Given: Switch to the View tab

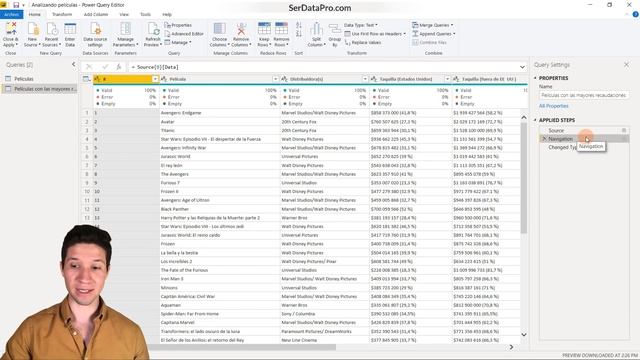Looking at the screenshot, I should coord(124,15).
